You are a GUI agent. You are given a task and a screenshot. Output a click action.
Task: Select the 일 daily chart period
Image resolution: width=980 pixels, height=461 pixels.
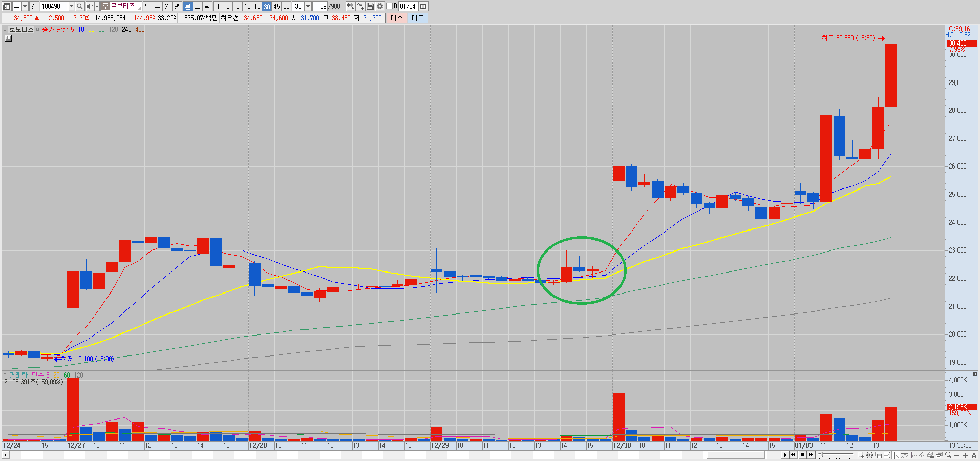click(148, 6)
